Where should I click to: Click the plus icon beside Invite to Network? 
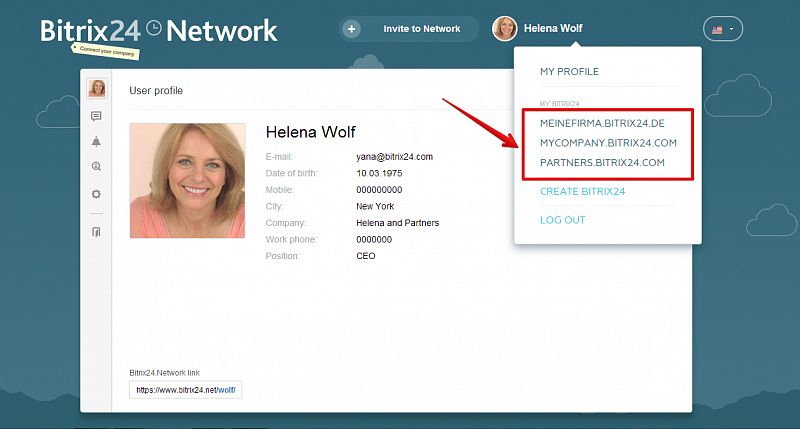(352, 29)
